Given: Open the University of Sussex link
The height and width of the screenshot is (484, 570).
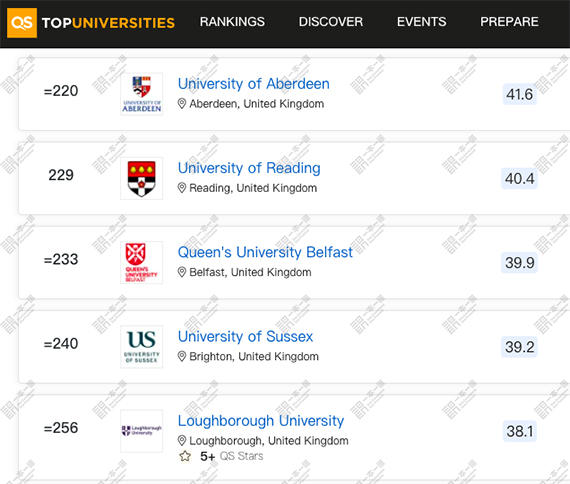Looking at the screenshot, I should point(245,337).
